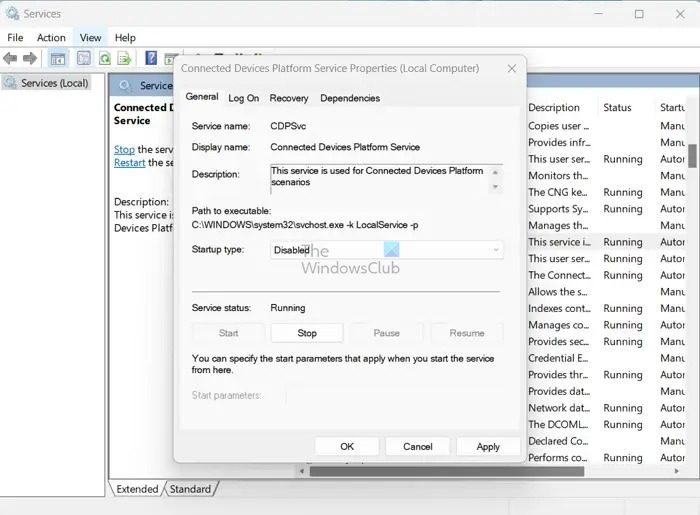
Task: Click the 'Supports Sy...' description cell
Action: tap(558, 209)
